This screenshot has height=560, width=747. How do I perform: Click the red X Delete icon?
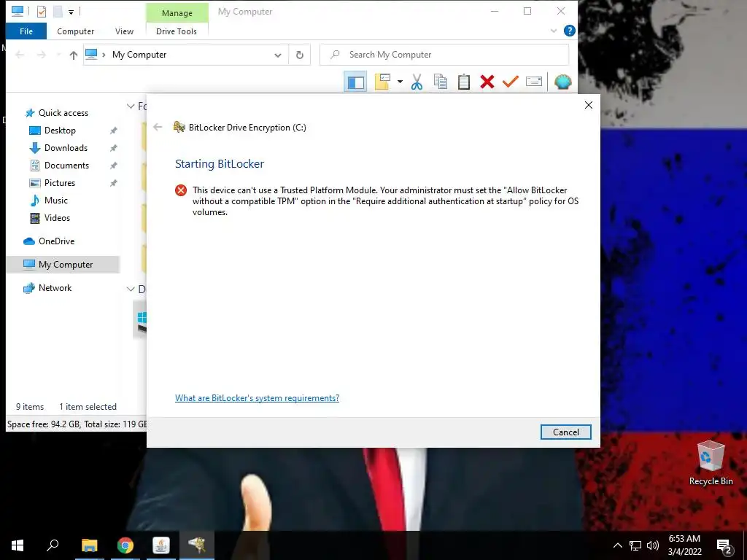pos(487,82)
